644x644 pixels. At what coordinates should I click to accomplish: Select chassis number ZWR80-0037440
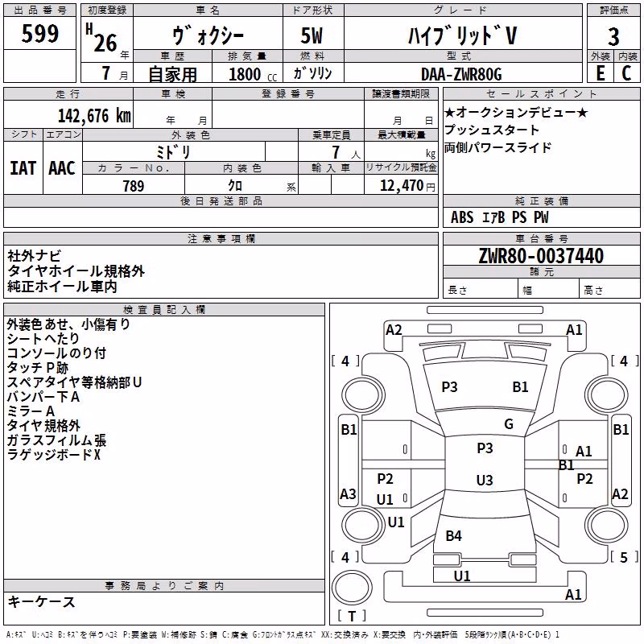[x=541, y=256]
